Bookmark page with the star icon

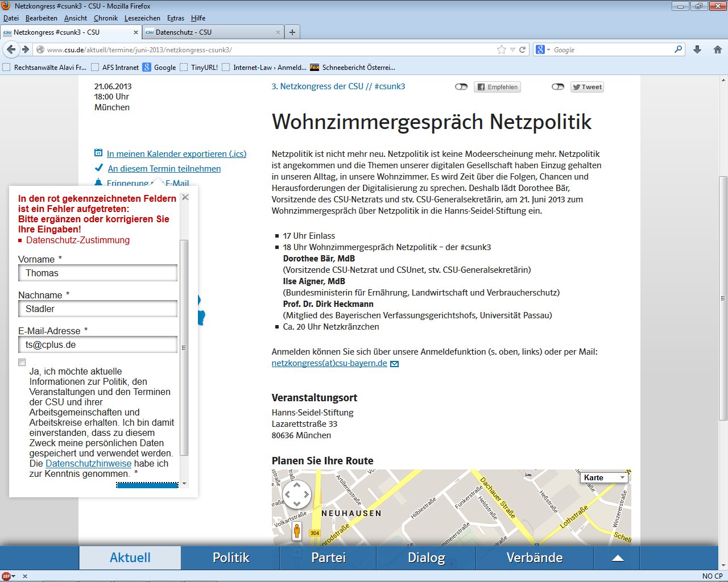pyautogui.click(x=501, y=49)
